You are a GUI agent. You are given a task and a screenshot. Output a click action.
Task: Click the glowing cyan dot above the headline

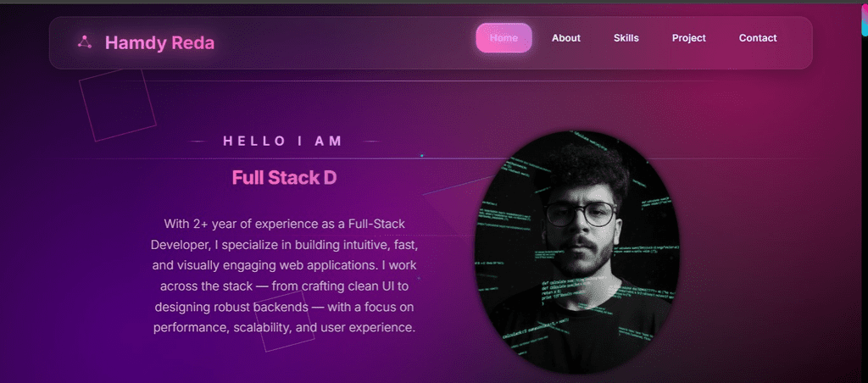(422, 156)
